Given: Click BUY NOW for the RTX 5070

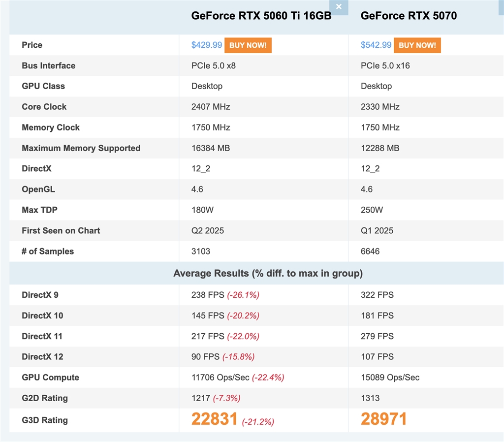Looking at the screenshot, I should [x=417, y=45].
